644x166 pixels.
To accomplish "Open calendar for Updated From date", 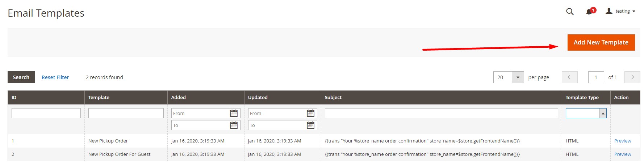I will 311,113.
